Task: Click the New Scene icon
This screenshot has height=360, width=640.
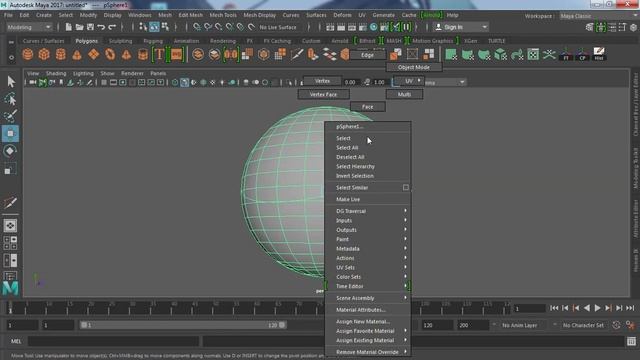Action: click(69, 27)
